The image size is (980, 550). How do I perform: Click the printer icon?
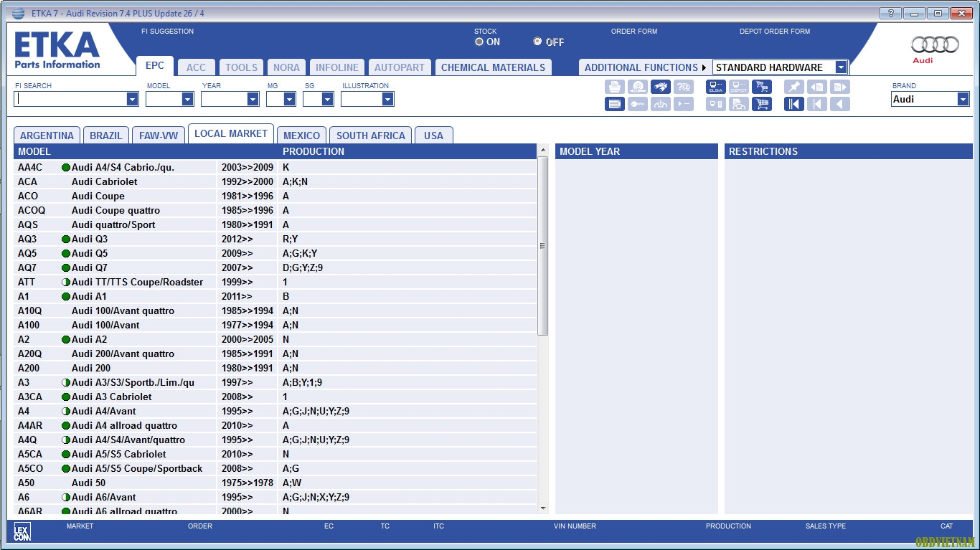point(615,87)
